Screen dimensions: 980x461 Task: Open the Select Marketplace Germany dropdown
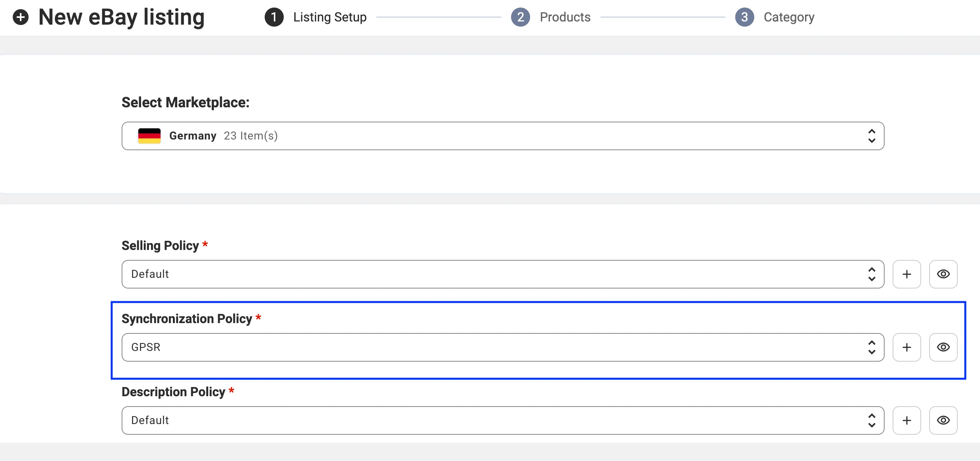(503, 136)
